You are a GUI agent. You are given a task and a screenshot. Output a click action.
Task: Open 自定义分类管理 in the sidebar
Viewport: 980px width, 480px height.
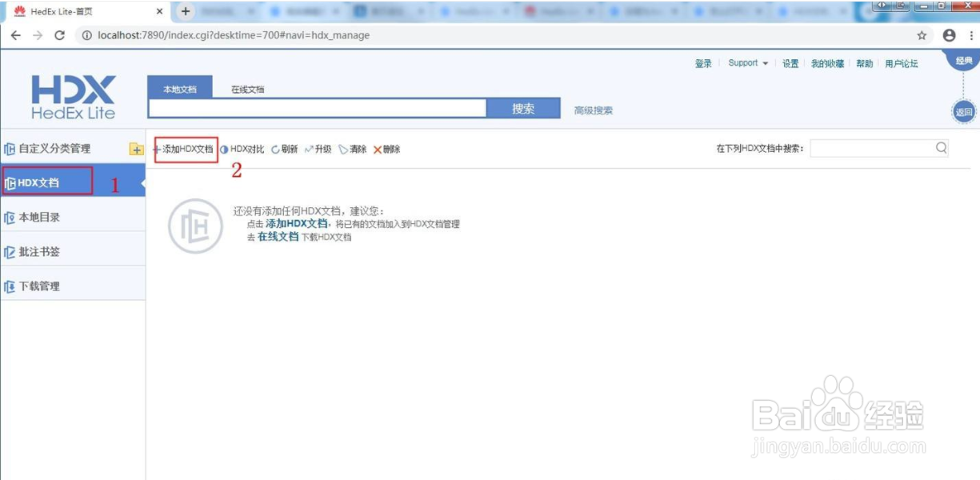point(54,149)
